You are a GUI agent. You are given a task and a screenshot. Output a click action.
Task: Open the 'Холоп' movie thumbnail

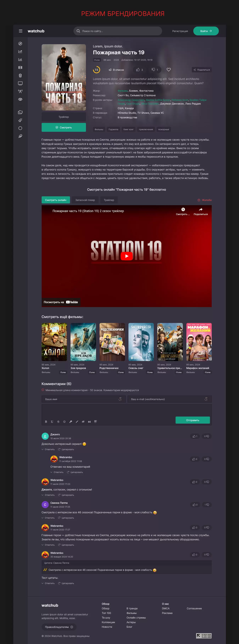[x=54, y=342]
